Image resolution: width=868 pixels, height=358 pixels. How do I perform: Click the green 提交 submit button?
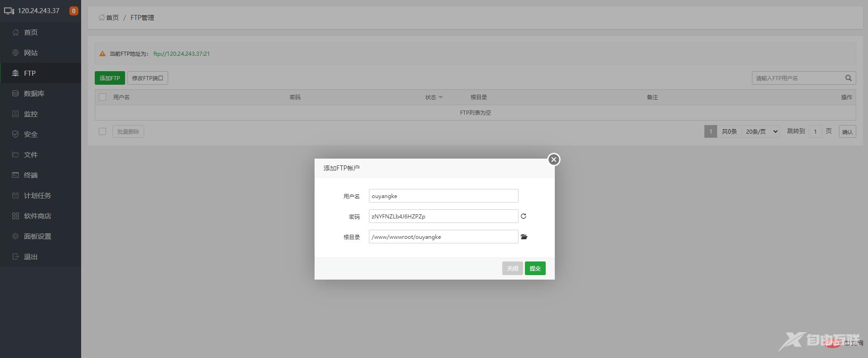coord(535,268)
